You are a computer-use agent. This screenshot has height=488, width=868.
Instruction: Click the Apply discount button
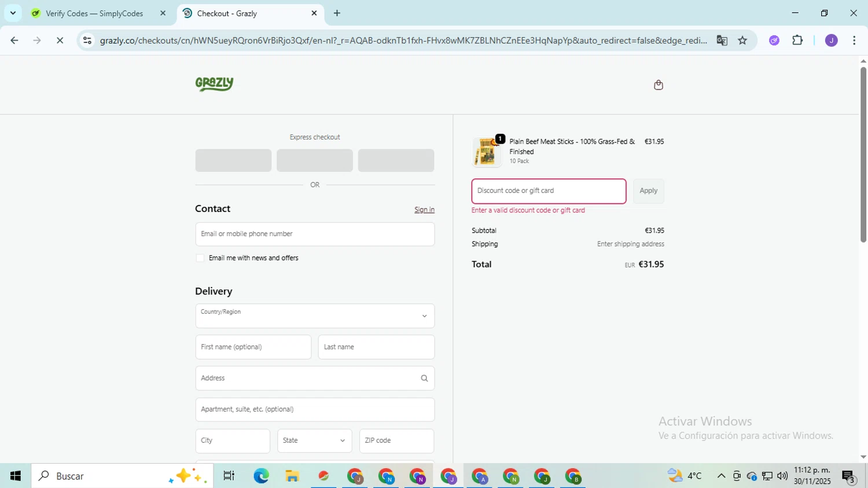point(648,191)
